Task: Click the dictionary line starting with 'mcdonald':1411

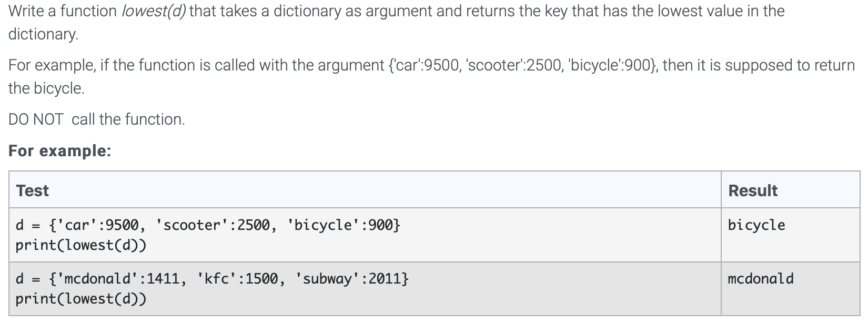Action: click(212, 278)
